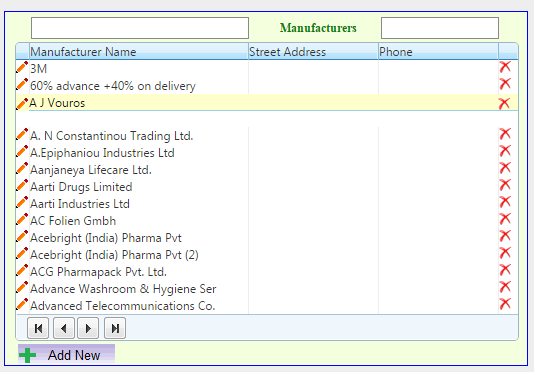The height and width of the screenshot is (372, 534).
Task: Select Advanced Telecommunications Co. name
Action: (123, 306)
